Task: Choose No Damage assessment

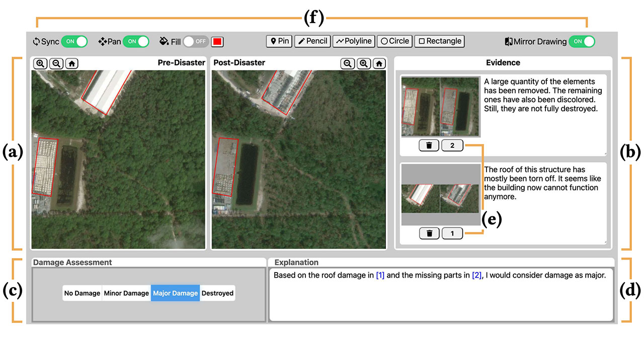Action: [x=82, y=293]
